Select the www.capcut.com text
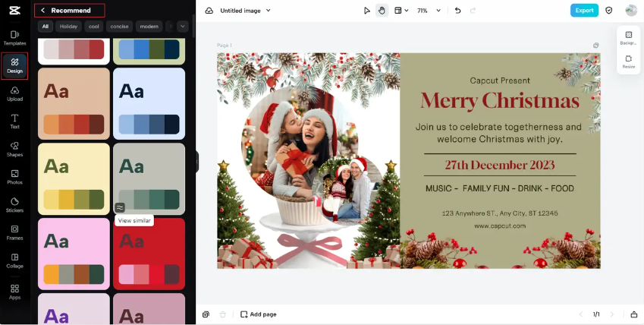 pos(500,226)
